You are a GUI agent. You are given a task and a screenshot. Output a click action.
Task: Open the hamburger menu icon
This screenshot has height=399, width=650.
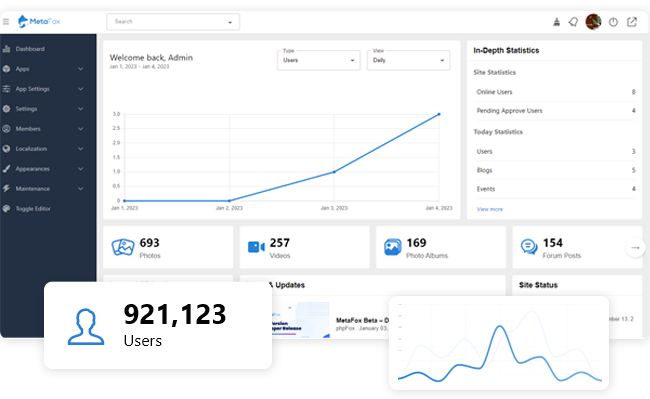click(x=6, y=22)
